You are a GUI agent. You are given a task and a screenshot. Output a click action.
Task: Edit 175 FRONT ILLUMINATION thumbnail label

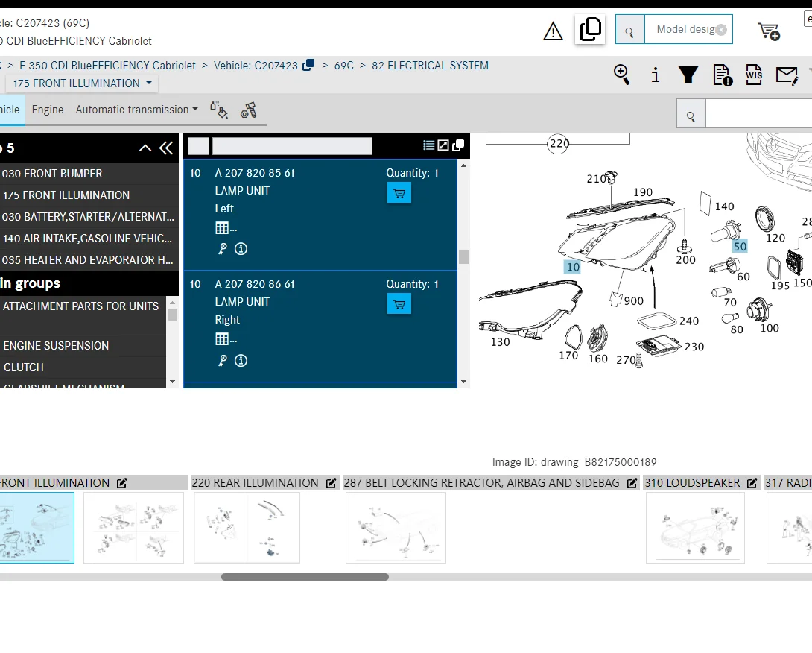121,483
